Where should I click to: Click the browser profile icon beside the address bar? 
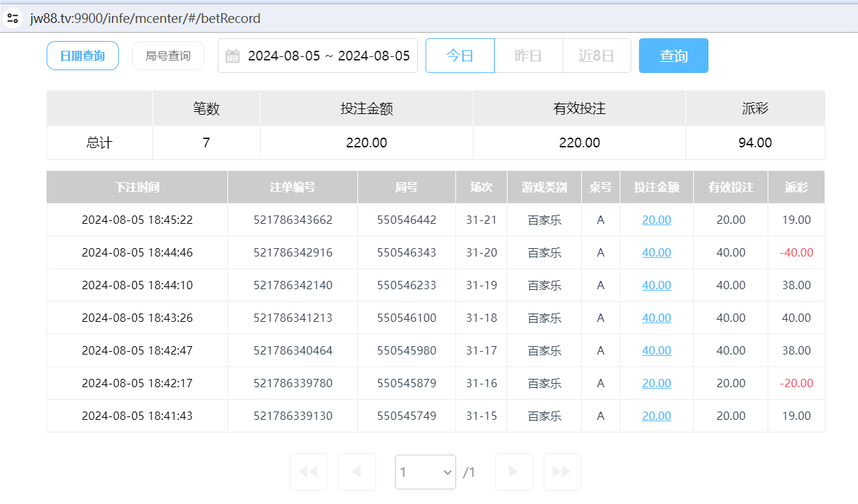(13, 18)
